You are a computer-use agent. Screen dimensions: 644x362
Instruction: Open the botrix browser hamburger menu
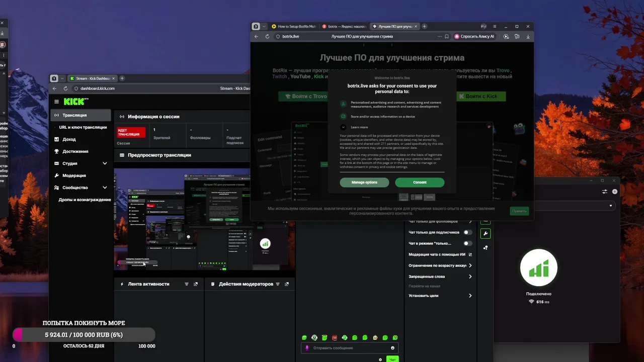coord(495,26)
